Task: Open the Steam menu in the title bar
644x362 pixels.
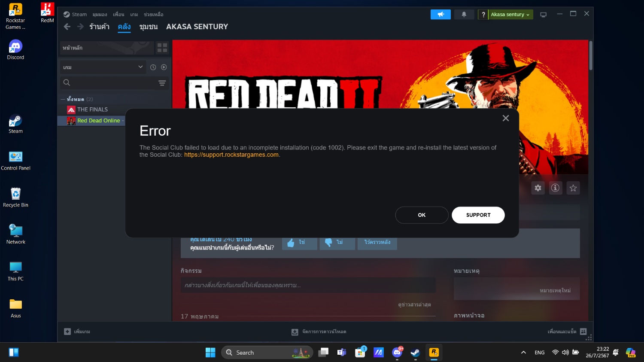Action: pos(75,14)
